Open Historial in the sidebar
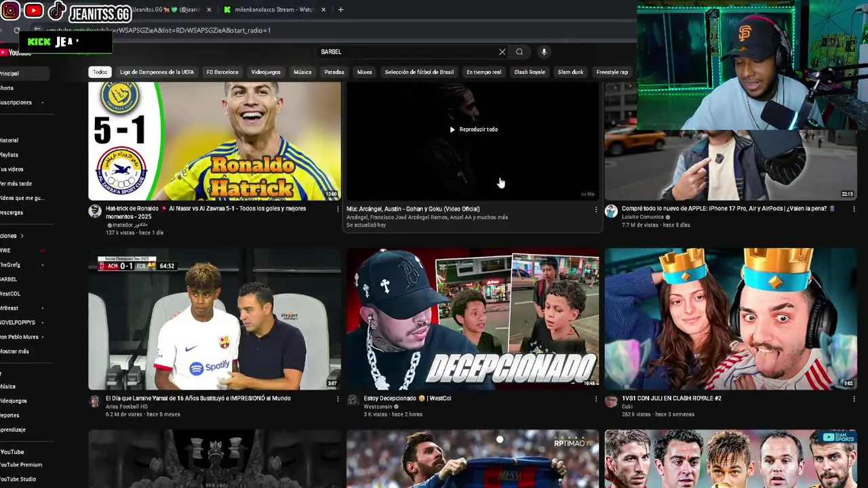Viewport: 868px width, 488px height. tap(9, 140)
